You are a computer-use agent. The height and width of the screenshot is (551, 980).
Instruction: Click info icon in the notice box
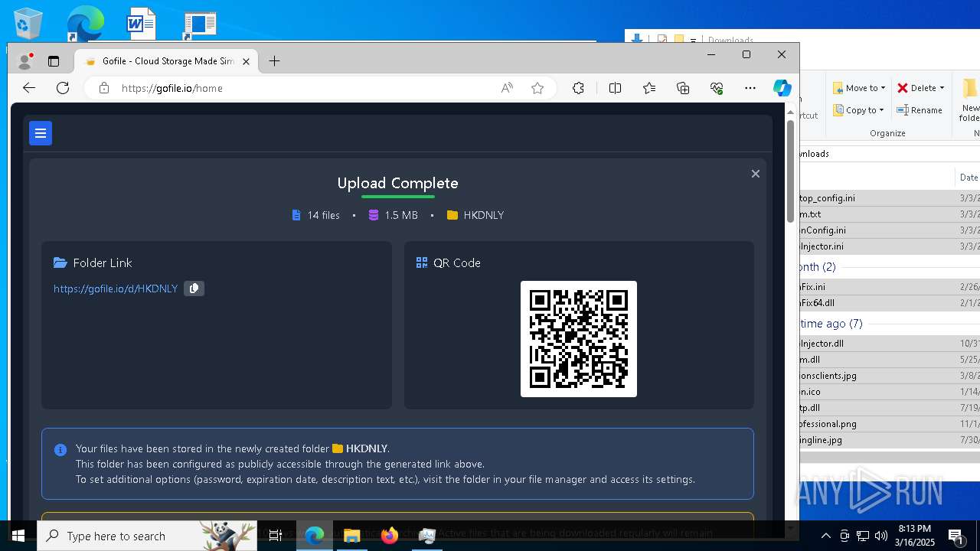pos(60,450)
